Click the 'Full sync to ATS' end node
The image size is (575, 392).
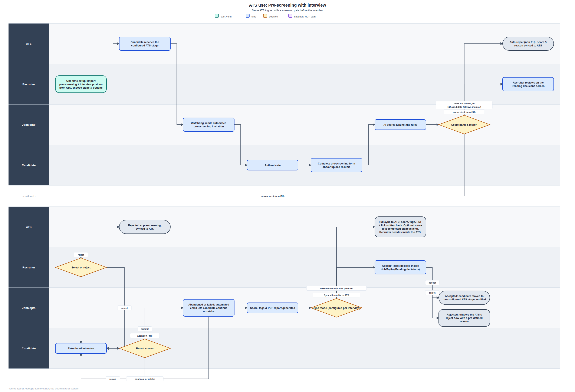point(400,227)
